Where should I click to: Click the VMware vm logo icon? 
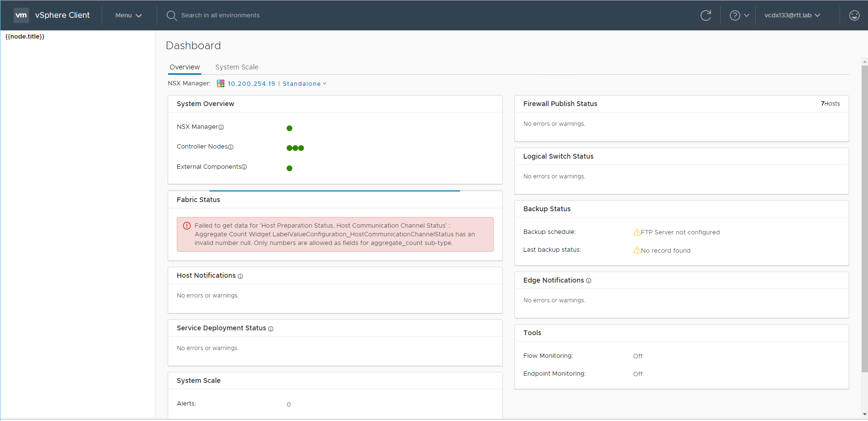click(21, 15)
